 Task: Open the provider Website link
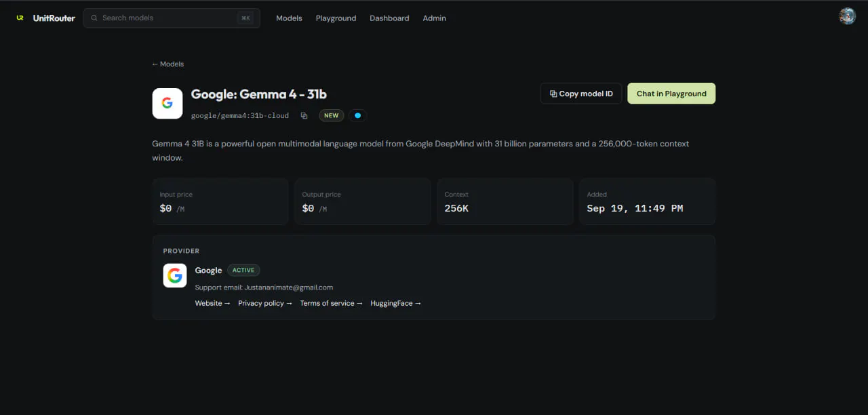212,303
